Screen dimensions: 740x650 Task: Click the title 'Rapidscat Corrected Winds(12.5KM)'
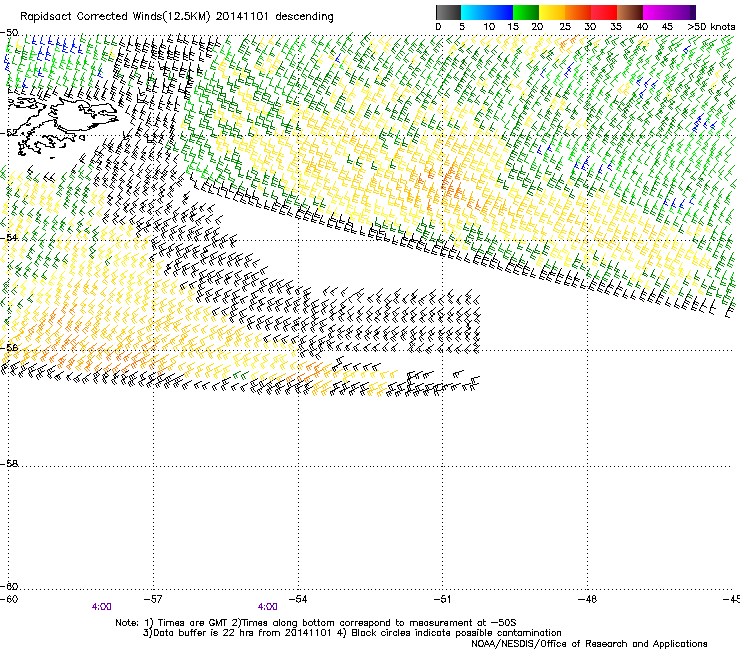115,17
